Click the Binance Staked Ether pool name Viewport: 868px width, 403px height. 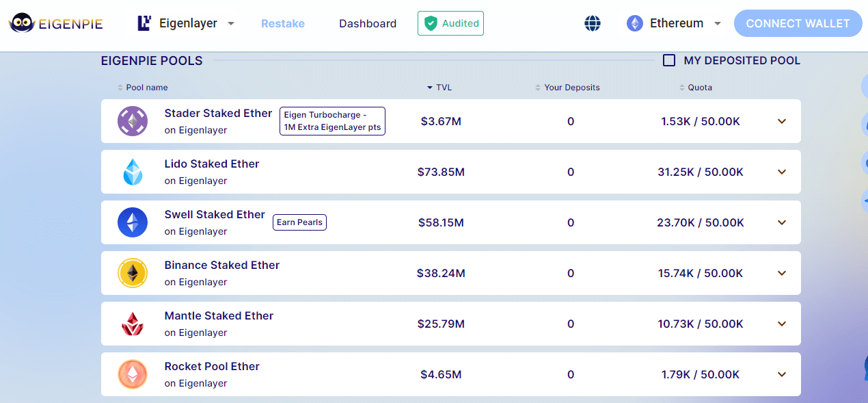(x=222, y=265)
